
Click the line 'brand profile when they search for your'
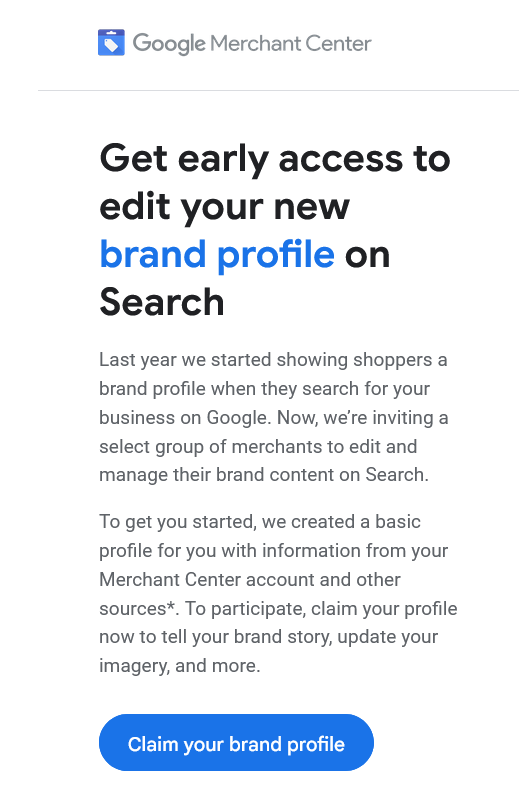pyautogui.click(x=265, y=389)
